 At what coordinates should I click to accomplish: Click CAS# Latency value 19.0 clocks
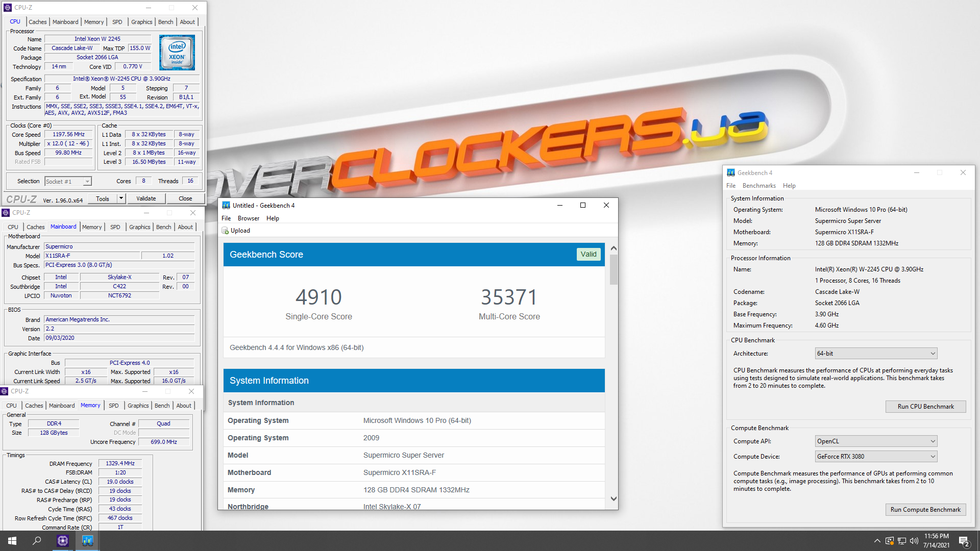click(120, 482)
